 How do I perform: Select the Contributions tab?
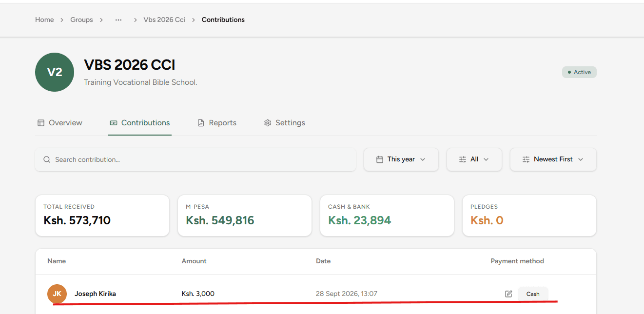(140, 123)
